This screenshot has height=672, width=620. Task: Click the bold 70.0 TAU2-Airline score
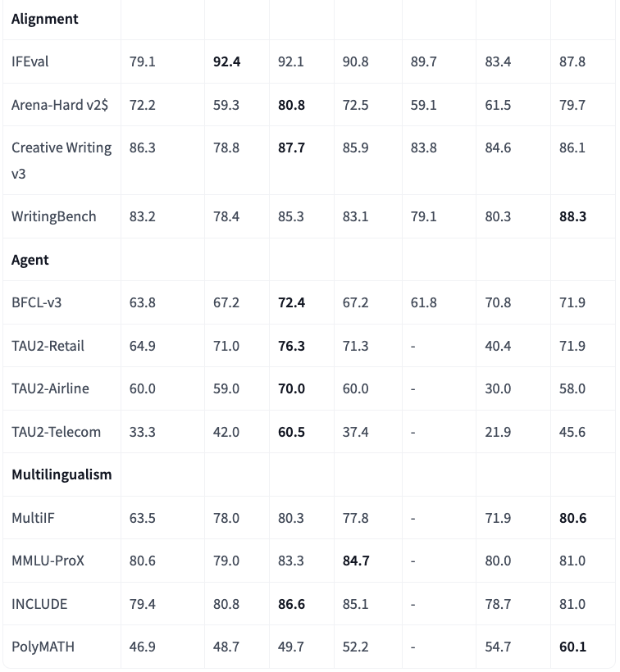[x=292, y=388]
